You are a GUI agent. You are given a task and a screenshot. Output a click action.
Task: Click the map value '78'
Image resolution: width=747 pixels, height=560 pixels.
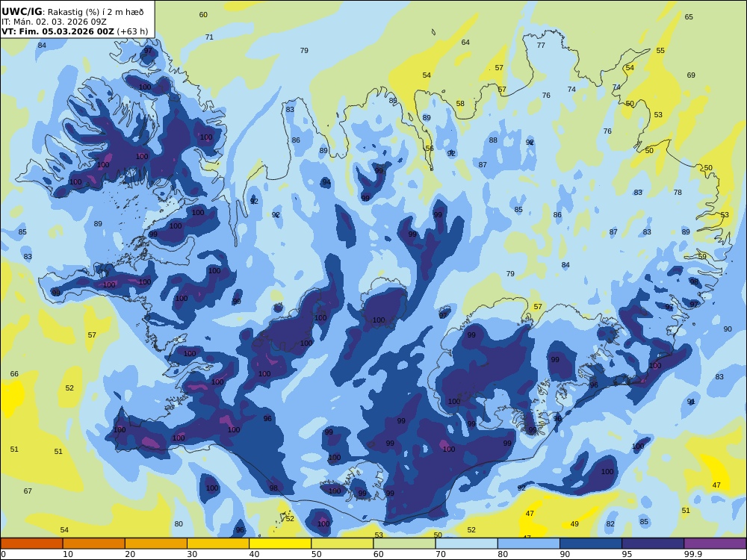pyautogui.click(x=678, y=193)
